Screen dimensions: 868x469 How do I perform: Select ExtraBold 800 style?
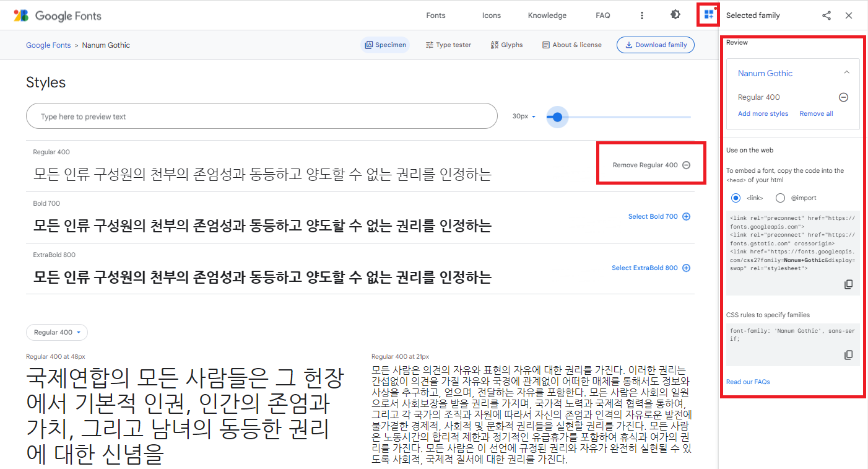pyautogui.click(x=651, y=268)
